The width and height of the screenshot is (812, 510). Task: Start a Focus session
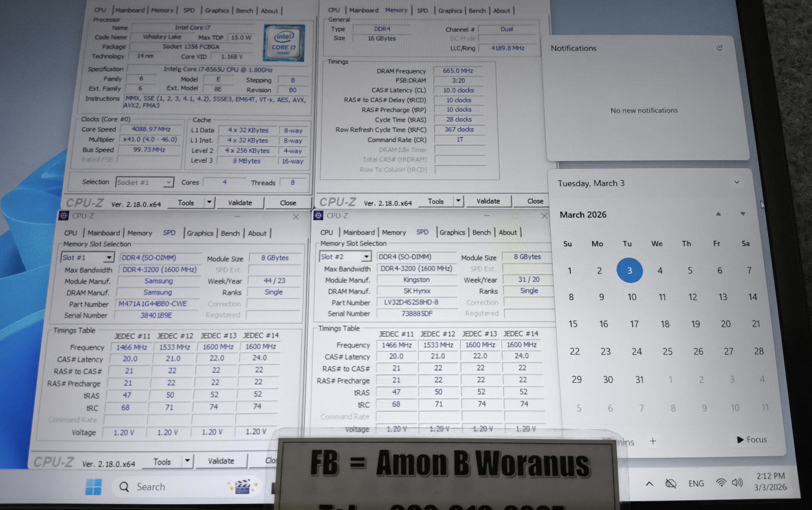[x=751, y=440]
